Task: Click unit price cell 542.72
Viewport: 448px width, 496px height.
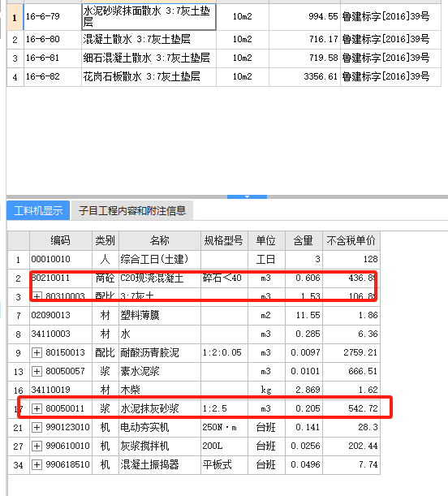Action: click(351, 409)
